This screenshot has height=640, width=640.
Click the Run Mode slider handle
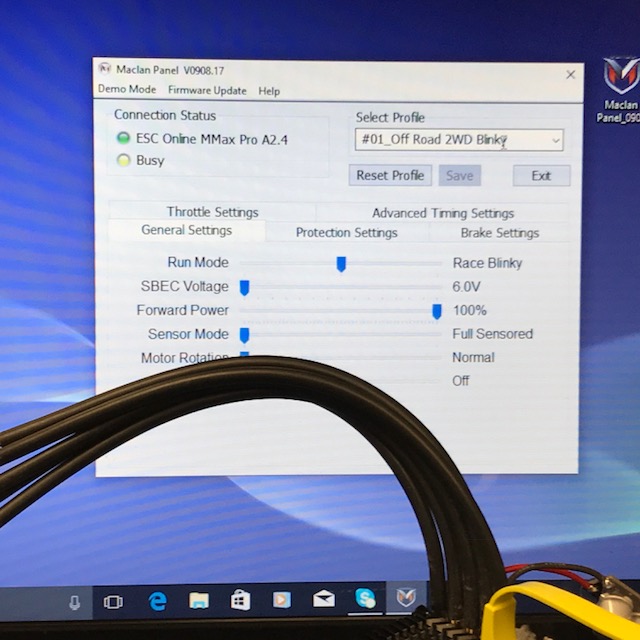pos(341,264)
